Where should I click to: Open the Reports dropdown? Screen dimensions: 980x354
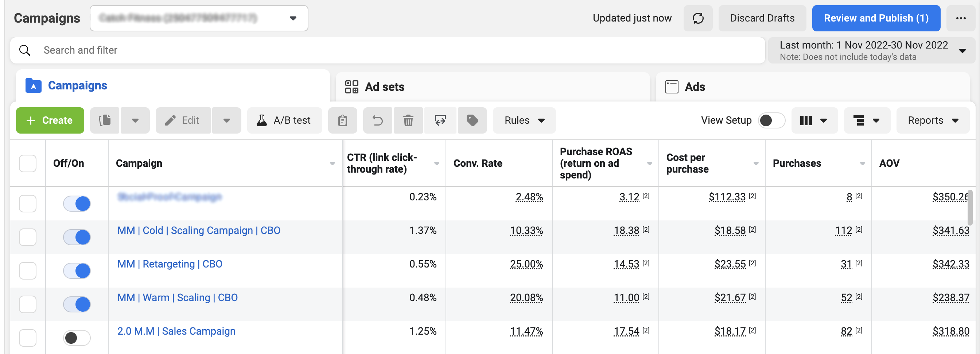click(x=933, y=120)
